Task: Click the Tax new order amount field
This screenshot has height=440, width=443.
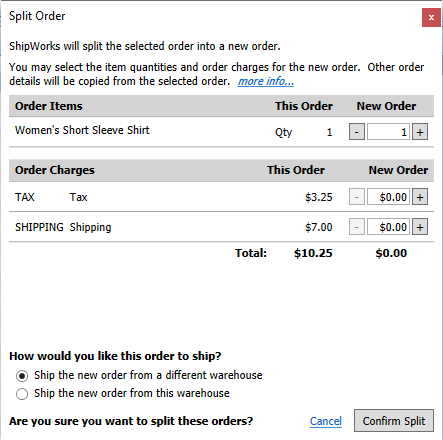Action: 388,197
